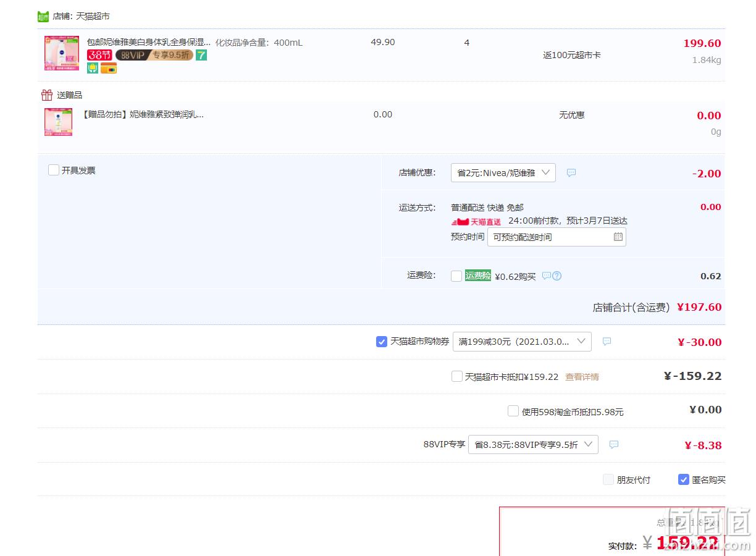Click the store discount amount -2.00
Screen dimensions: 756x556
[x=707, y=174]
